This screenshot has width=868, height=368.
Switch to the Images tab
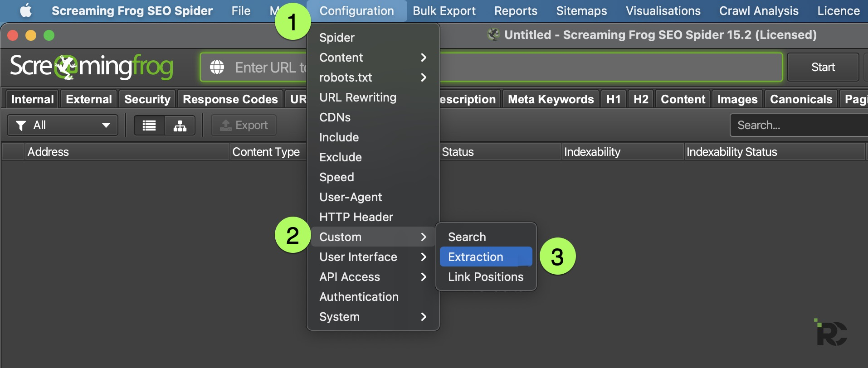coord(737,99)
